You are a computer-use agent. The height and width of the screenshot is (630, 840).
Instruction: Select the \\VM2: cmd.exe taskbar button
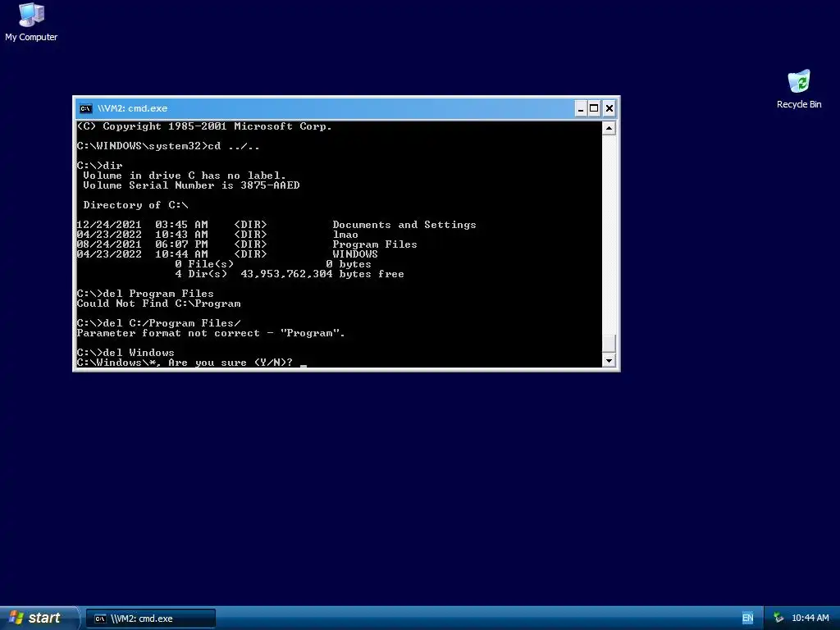151,619
